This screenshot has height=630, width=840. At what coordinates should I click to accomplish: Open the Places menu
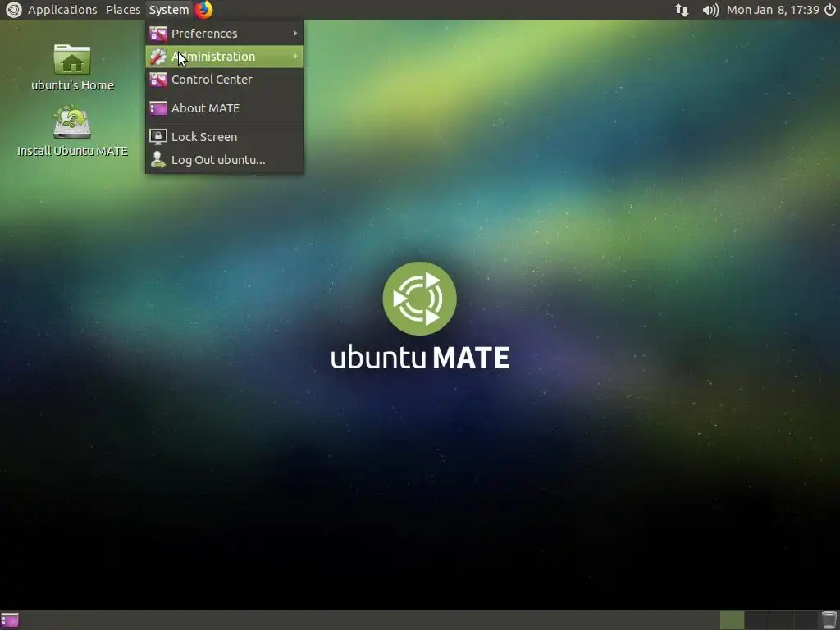point(123,10)
